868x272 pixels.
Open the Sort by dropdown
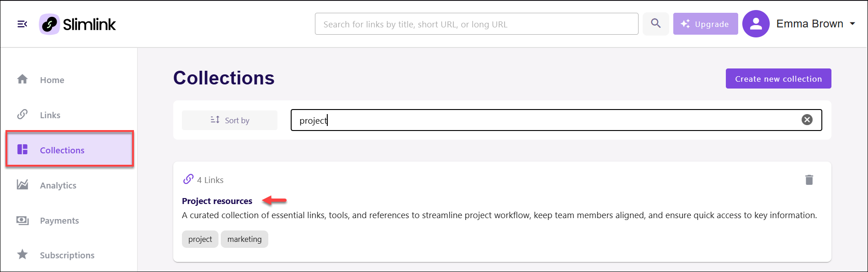[229, 120]
